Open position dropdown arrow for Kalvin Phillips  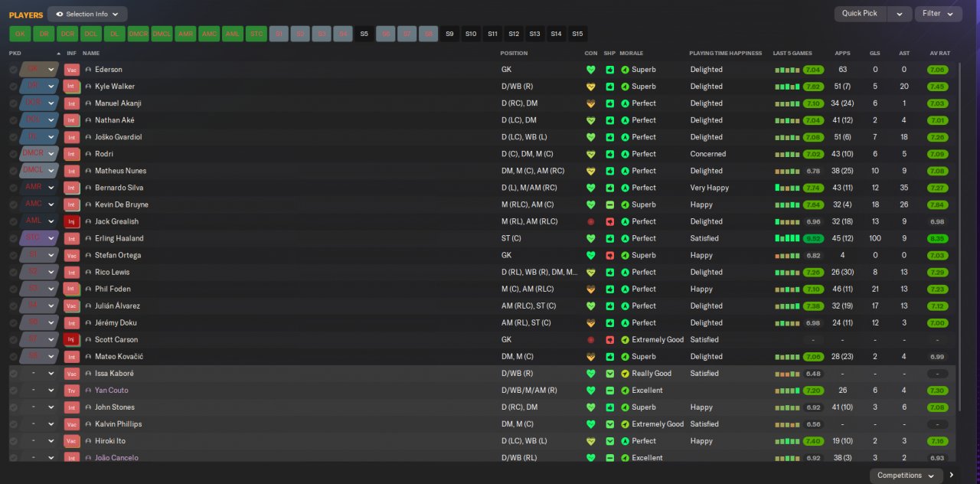pos(51,423)
